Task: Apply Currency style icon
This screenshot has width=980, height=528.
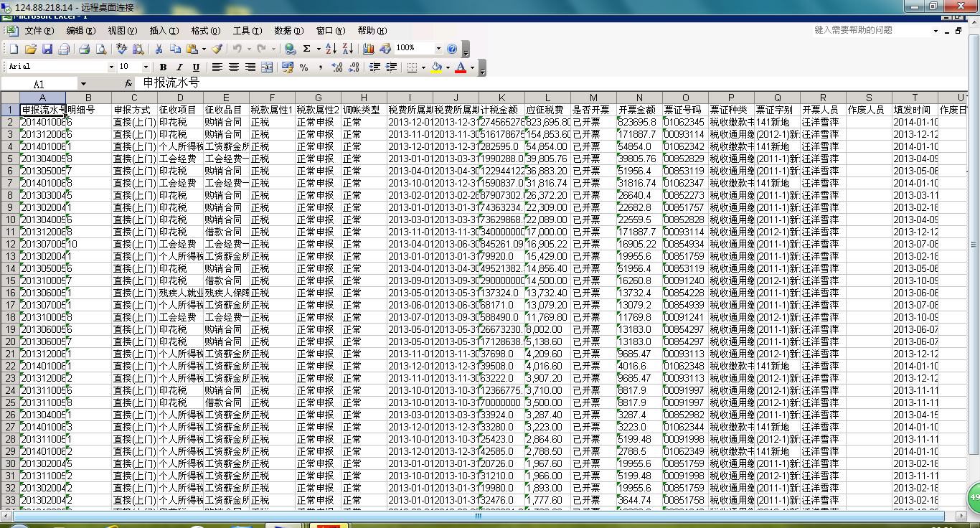Action: [x=288, y=67]
